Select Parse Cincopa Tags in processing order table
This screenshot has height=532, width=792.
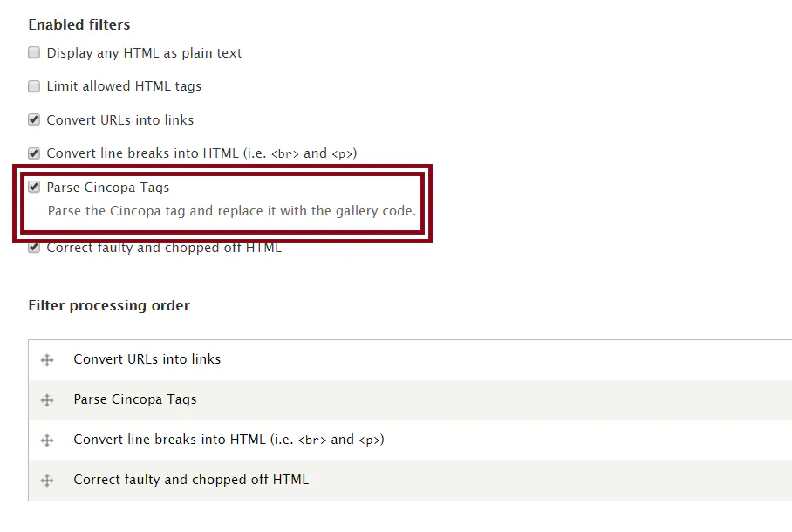pyautogui.click(x=410, y=400)
